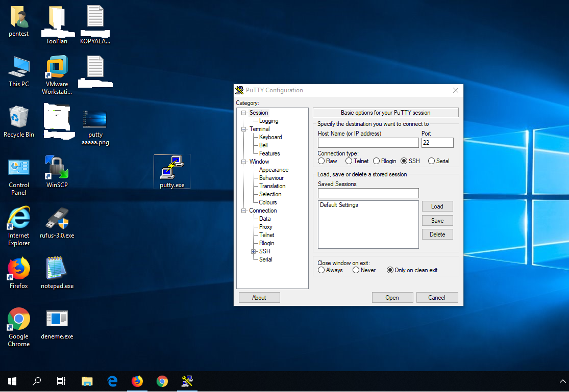Choose the Serial connection type radio button
This screenshot has height=392, width=569.
pos(431,161)
